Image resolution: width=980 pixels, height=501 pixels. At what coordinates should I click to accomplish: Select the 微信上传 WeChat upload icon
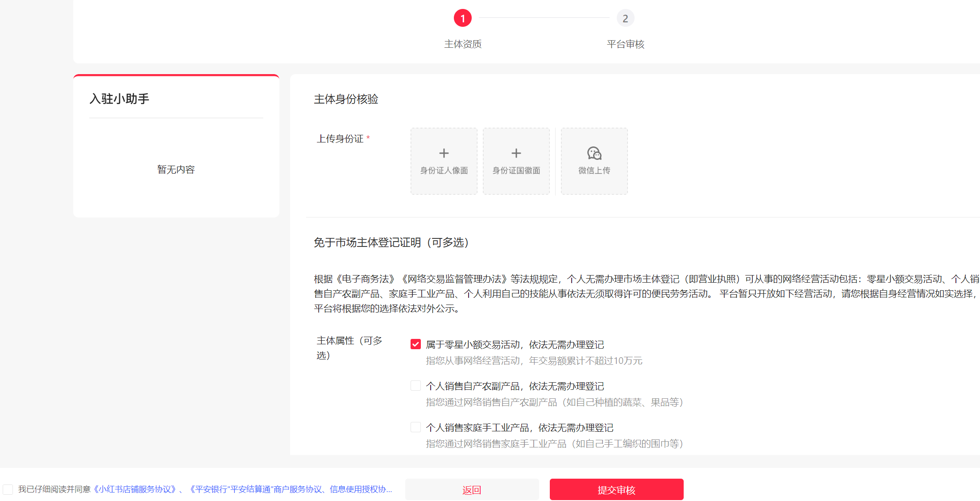594,153
